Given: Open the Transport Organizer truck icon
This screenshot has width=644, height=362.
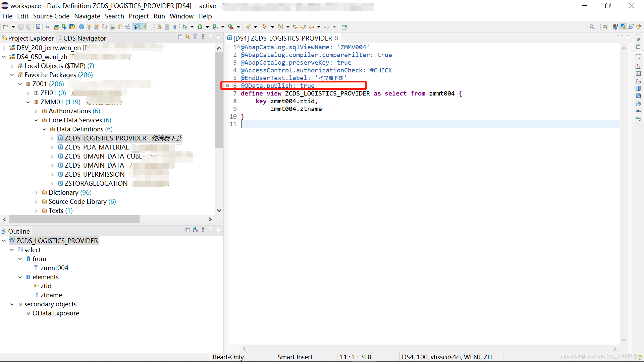Looking at the screenshot, I should tap(638, 103).
